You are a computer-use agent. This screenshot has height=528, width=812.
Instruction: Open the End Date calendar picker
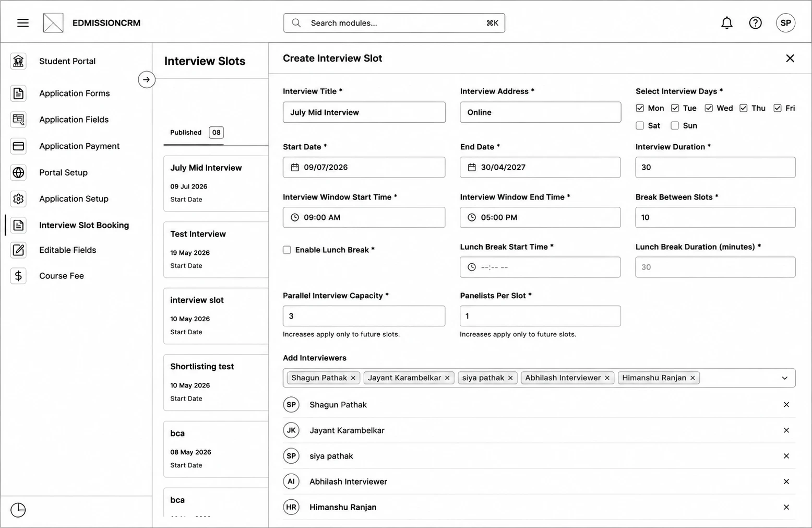(472, 168)
